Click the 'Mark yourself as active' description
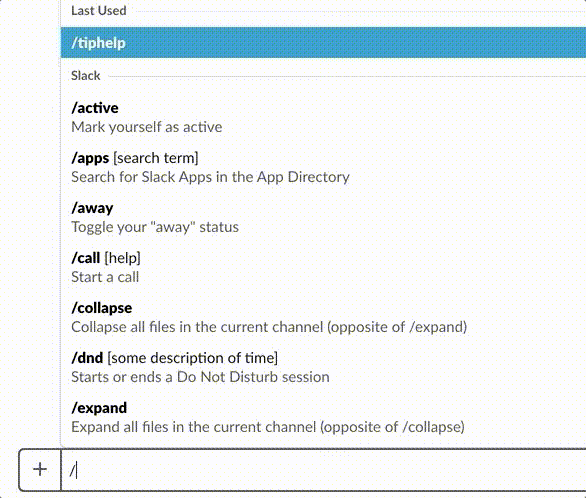The height and width of the screenshot is (498, 586). (146, 127)
